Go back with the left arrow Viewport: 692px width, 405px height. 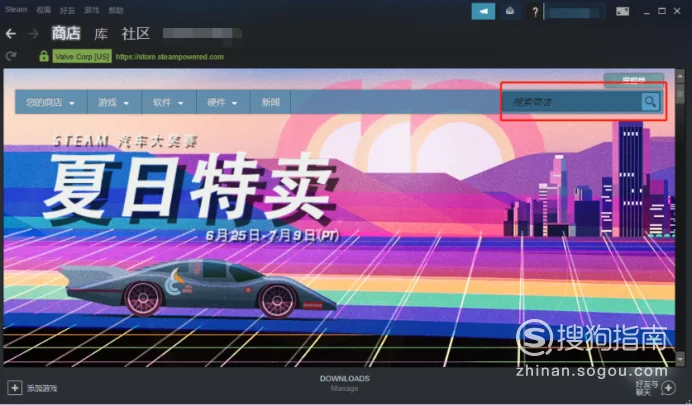point(11,34)
